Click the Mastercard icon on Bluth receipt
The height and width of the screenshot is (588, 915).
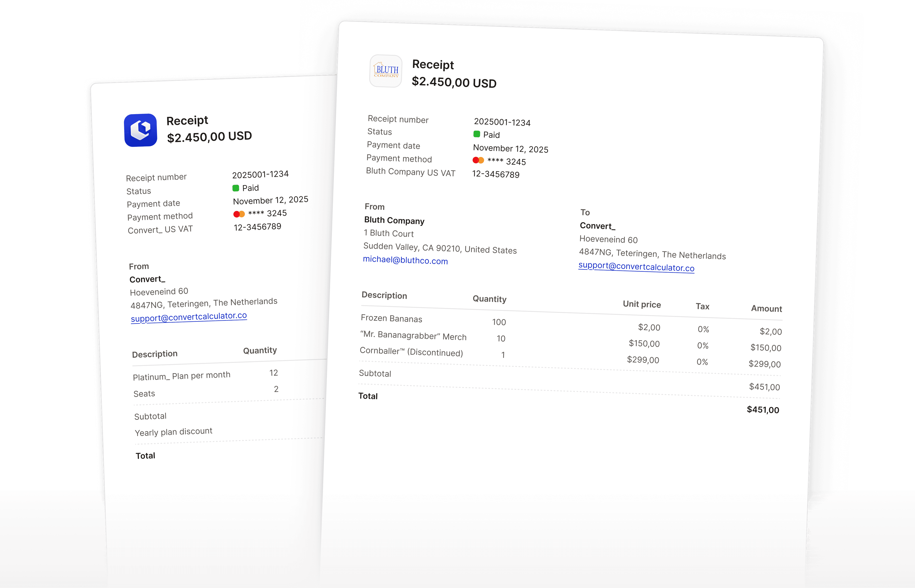point(478,160)
